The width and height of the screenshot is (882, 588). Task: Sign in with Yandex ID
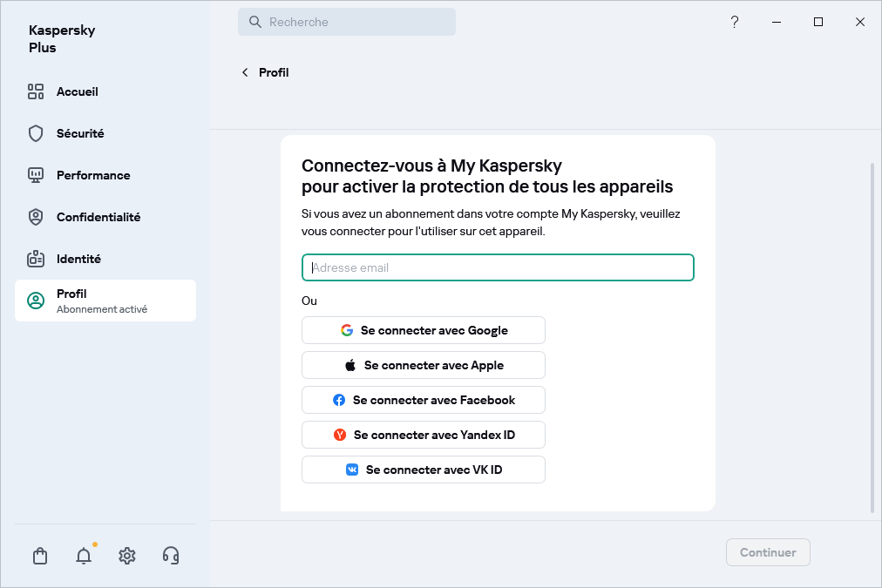pyautogui.click(x=423, y=435)
